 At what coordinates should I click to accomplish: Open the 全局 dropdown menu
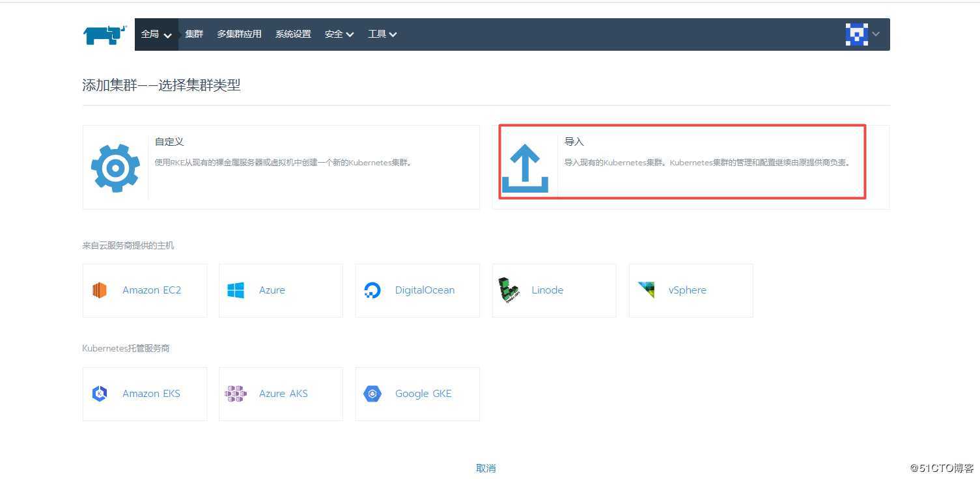tap(156, 34)
